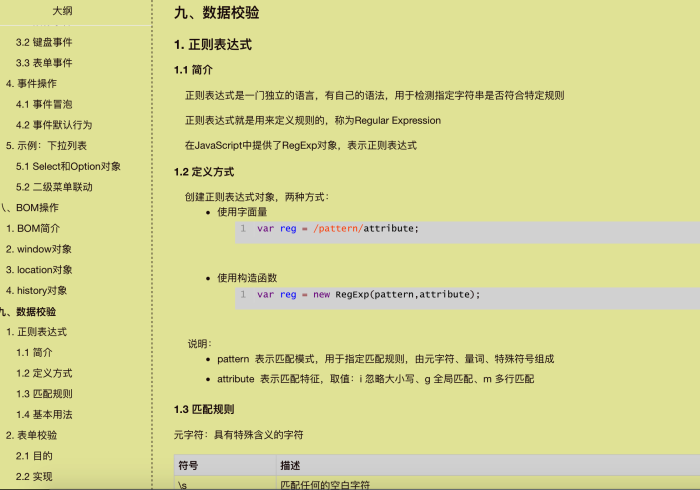Open outline item 1.2 定义方式
Image resolution: width=700 pixels, height=490 pixels.
click(44, 373)
